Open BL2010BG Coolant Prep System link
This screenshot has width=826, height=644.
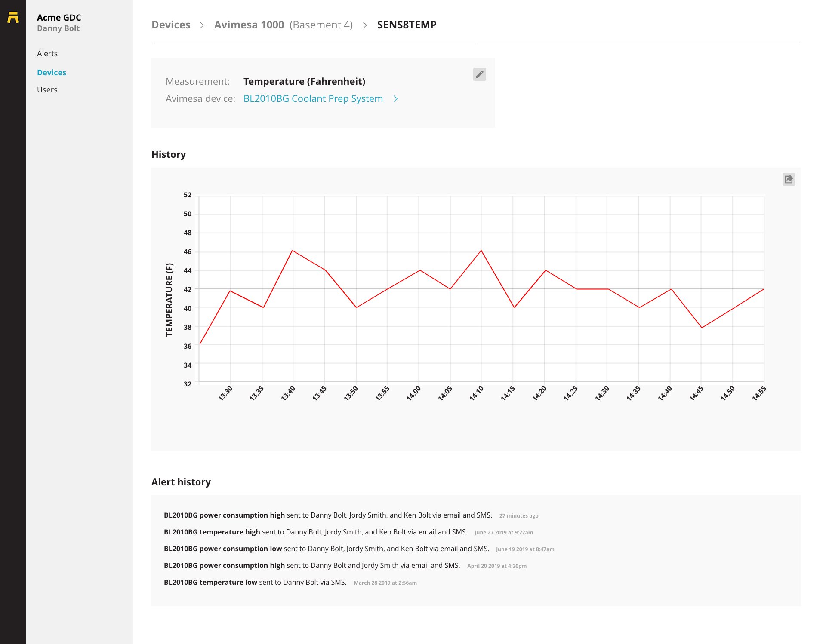click(313, 99)
